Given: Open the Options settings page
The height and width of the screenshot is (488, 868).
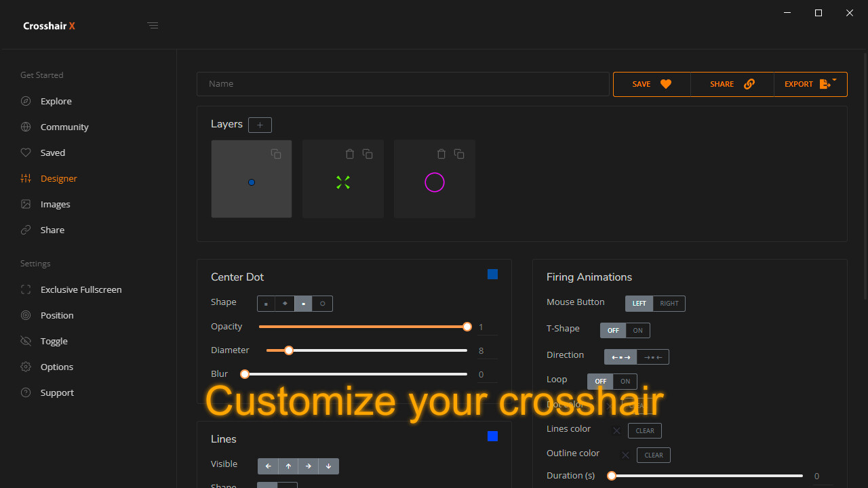Looking at the screenshot, I should (x=57, y=367).
